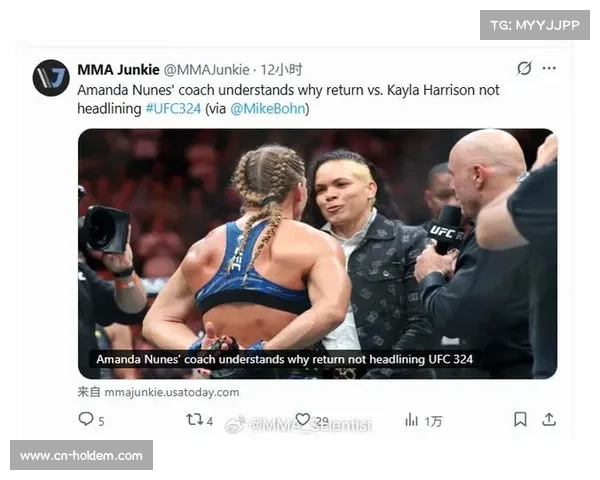View analytics via bar chart icon
600x480 pixels.
(411, 420)
